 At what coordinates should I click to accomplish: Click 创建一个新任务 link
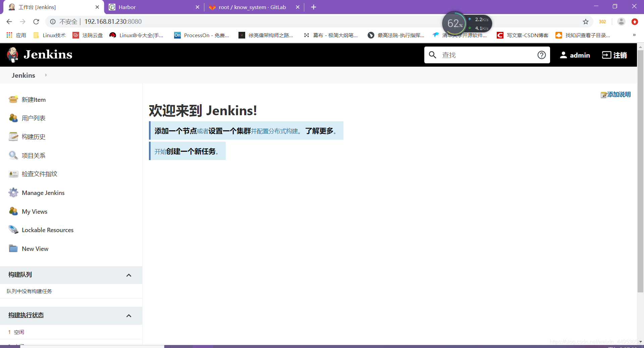pos(191,151)
